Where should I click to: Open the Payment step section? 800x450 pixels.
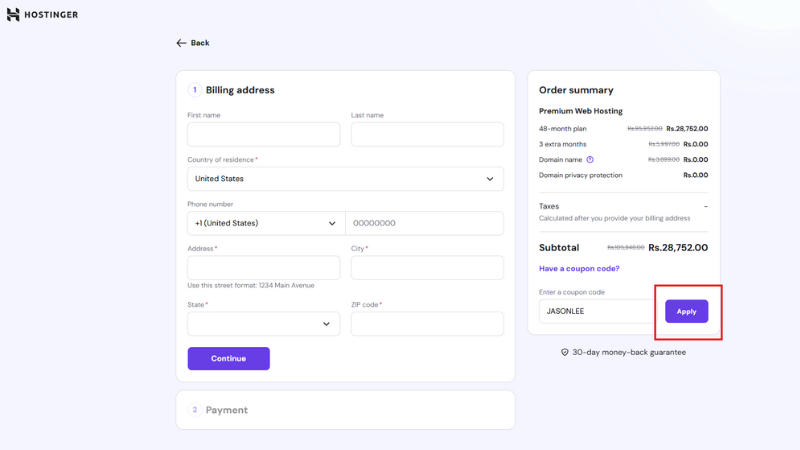[345, 410]
